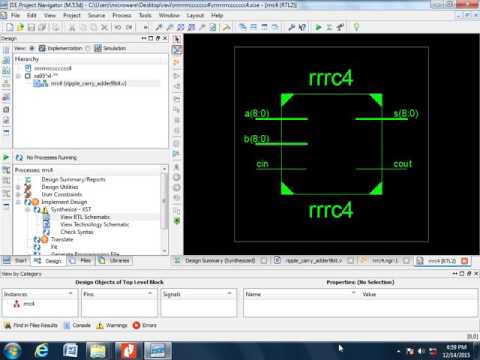This screenshot has width=480, height=360.
Task: Click the green Run arrow beside Processes pane
Action: coord(6,157)
